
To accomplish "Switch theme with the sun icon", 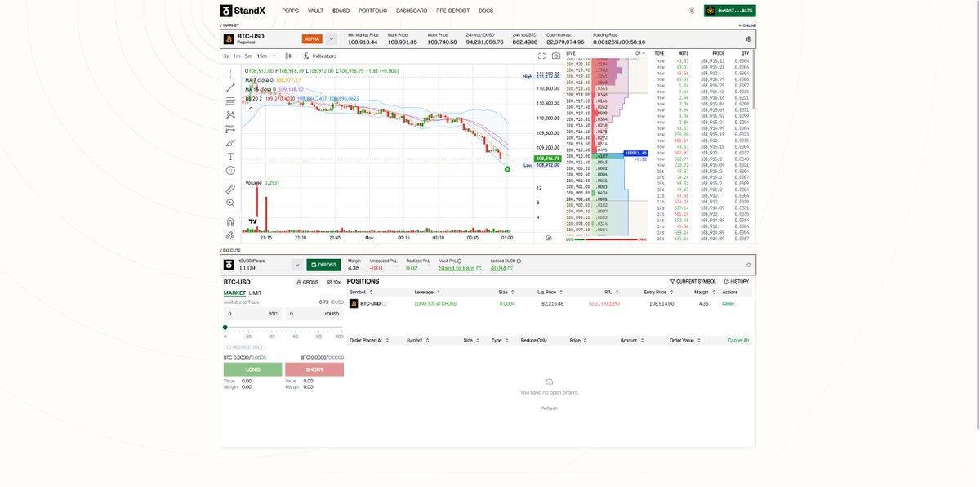I will [x=692, y=11].
